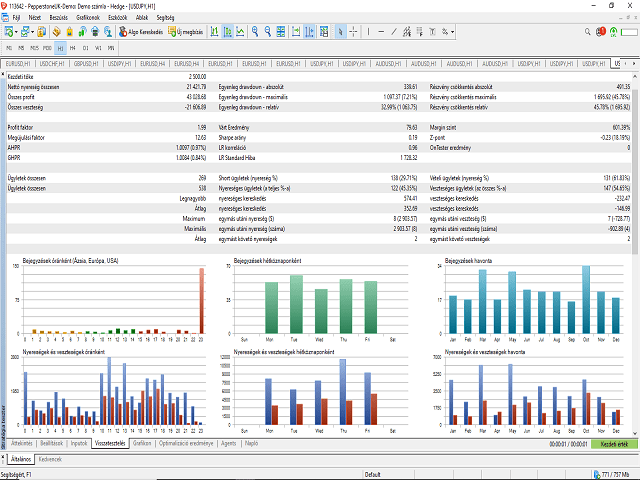Open the Eszközök menu
Viewport: 640px width, 480px height.
click(115, 18)
